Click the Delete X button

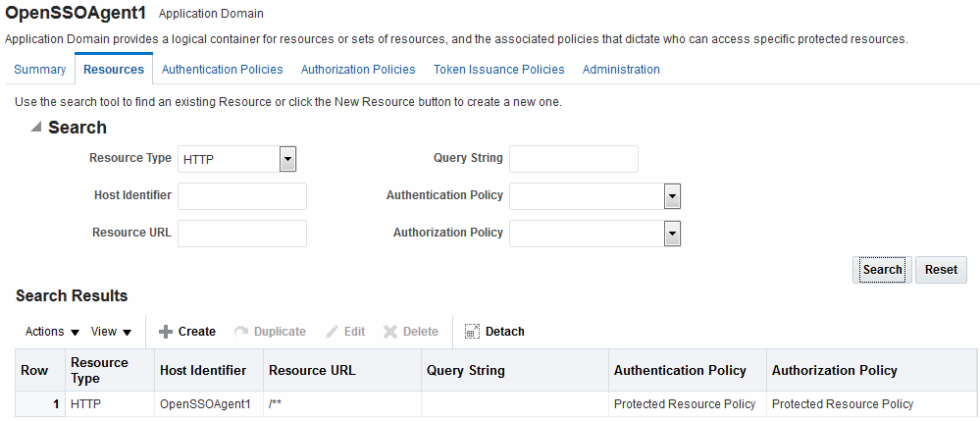click(411, 332)
